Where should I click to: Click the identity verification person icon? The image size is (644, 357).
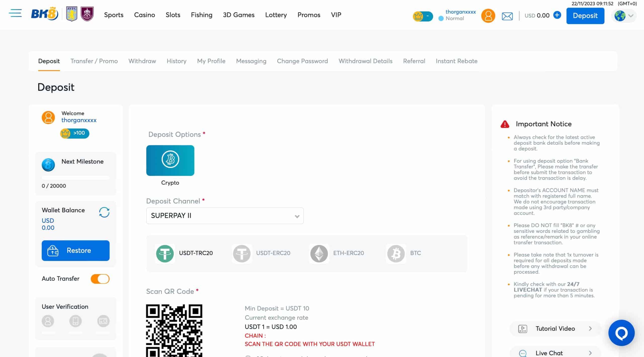(48, 321)
